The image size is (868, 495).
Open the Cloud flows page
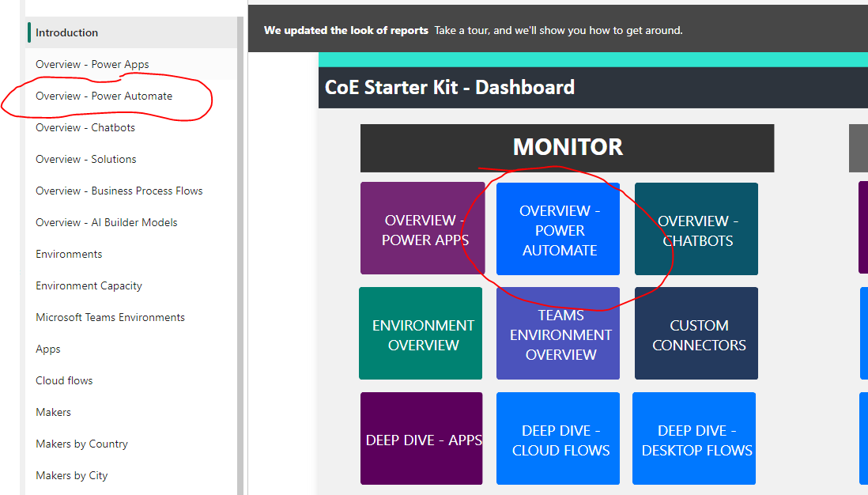coord(64,380)
